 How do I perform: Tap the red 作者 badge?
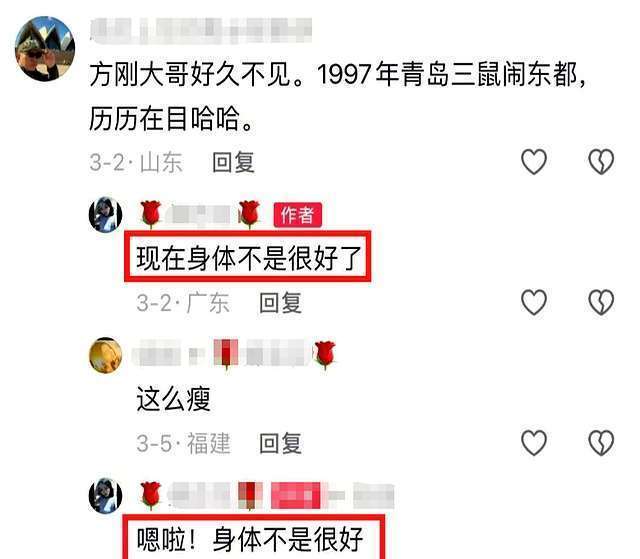point(298,215)
